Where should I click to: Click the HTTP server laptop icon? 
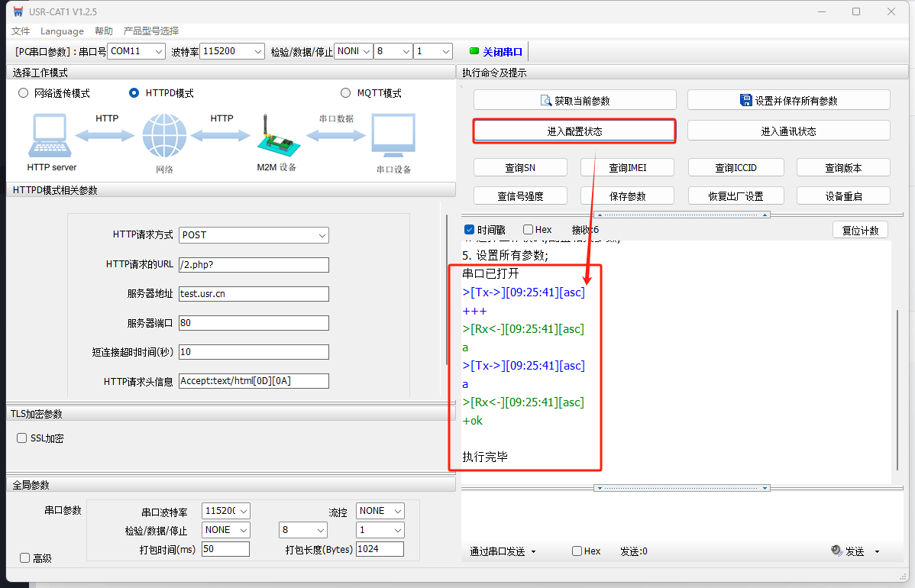pyautogui.click(x=51, y=136)
